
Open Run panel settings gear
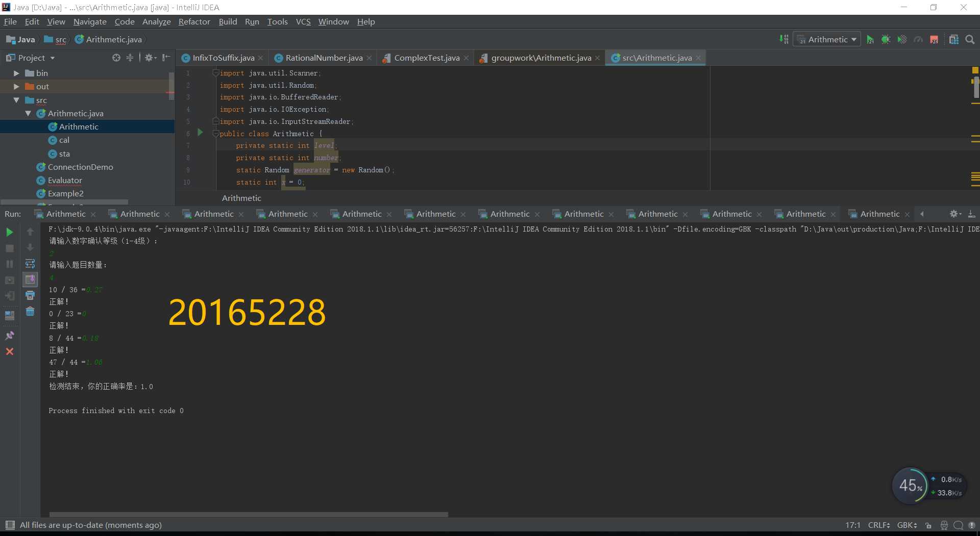click(x=955, y=214)
